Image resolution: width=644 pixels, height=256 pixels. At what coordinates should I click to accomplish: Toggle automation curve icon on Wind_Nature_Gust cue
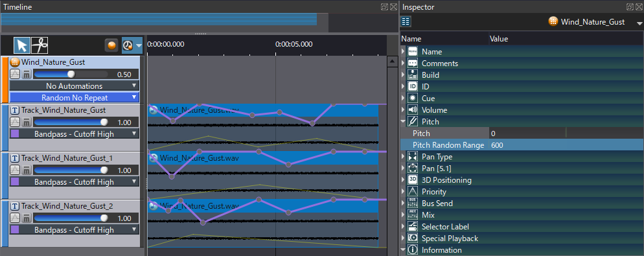pos(15,75)
